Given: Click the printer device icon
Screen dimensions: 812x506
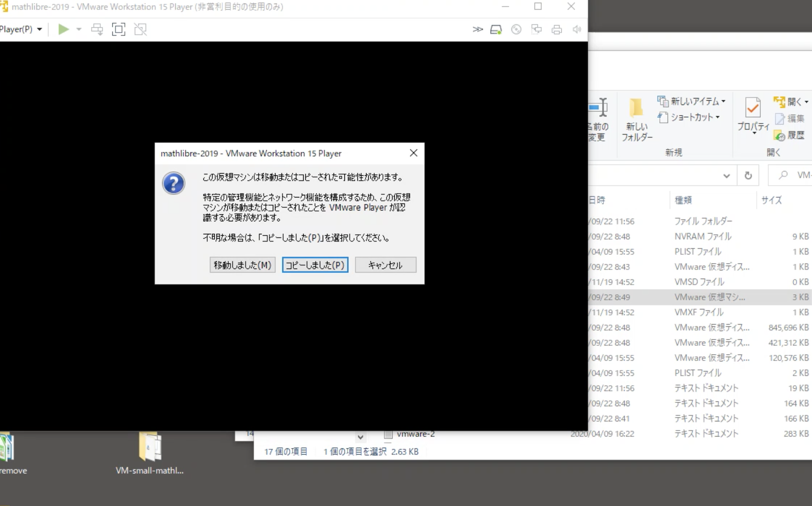Looking at the screenshot, I should coord(557,29).
